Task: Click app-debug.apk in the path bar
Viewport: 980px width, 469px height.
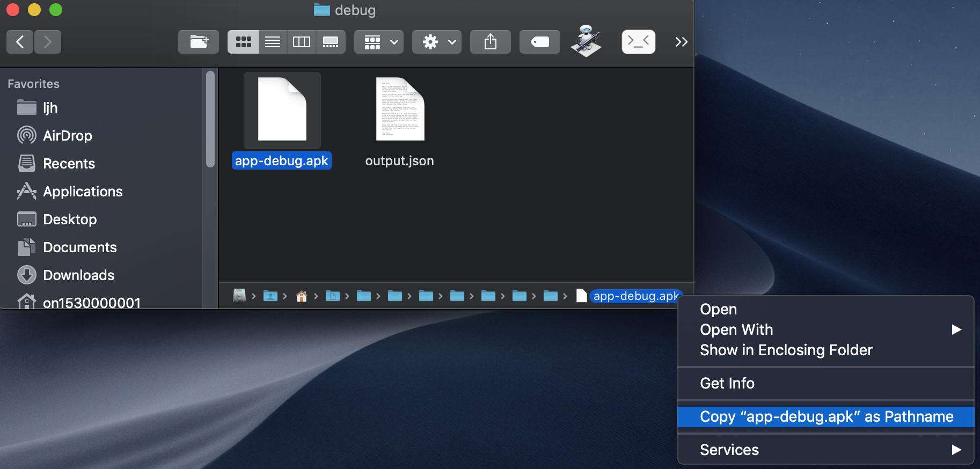Action: 635,296
